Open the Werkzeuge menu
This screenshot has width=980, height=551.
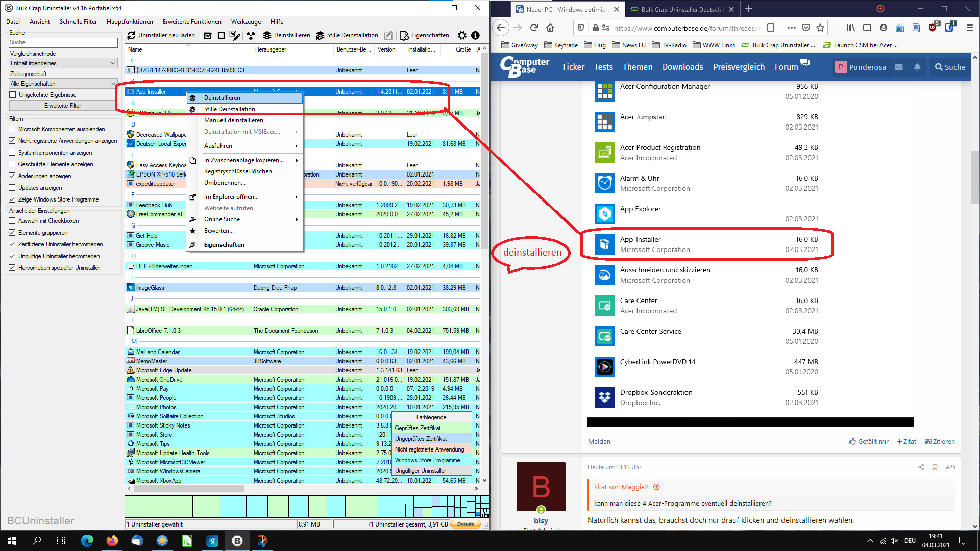pos(246,22)
